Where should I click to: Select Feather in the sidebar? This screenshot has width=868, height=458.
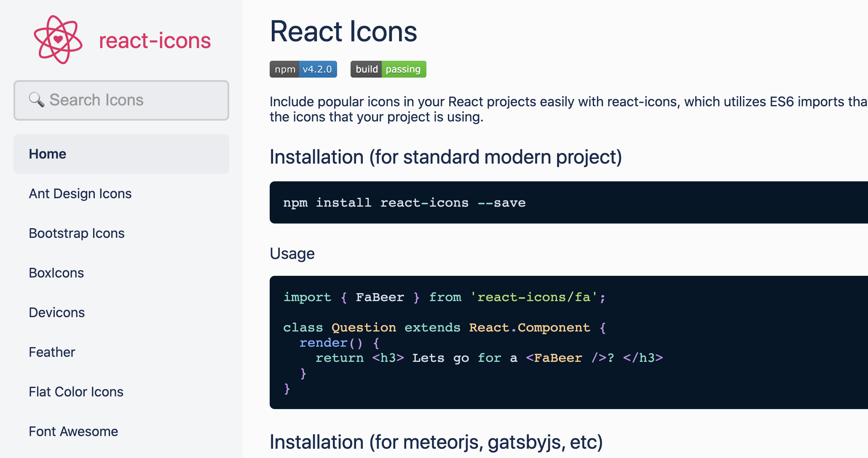(x=52, y=352)
